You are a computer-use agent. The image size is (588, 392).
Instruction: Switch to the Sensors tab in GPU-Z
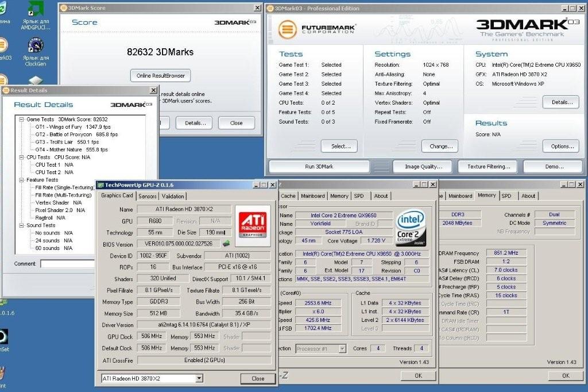[148, 196]
